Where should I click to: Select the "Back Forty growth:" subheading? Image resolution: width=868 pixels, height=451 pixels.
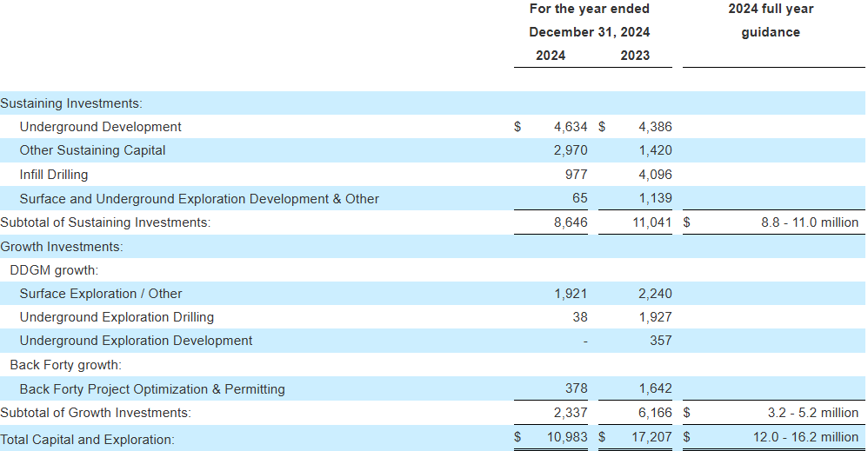coord(65,365)
